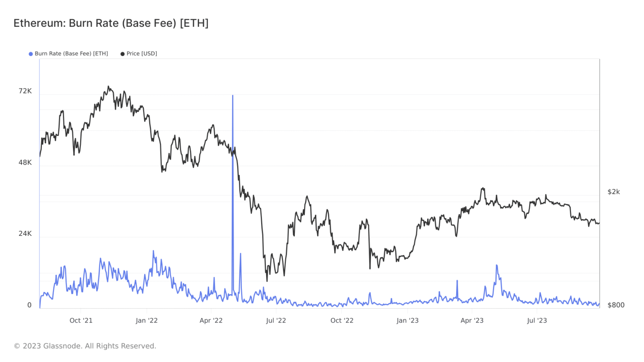Click the Jul '22 date label

(x=276, y=321)
